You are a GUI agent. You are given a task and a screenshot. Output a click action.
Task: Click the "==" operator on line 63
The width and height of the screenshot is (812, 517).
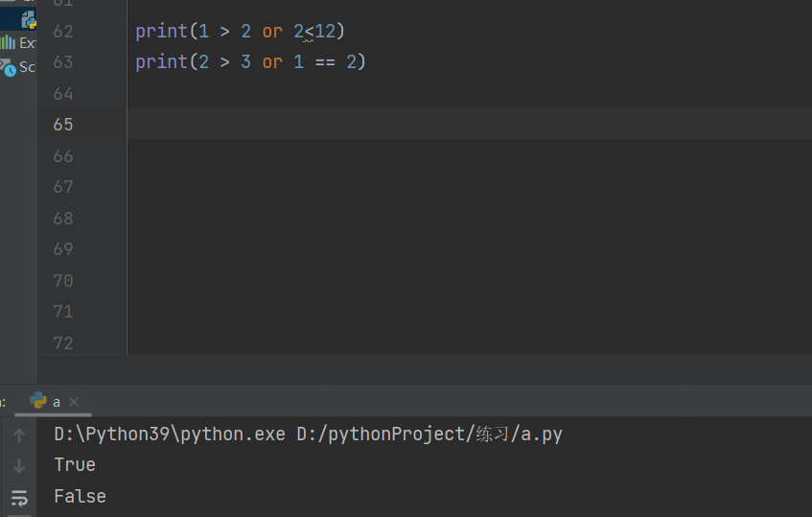[325, 62]
